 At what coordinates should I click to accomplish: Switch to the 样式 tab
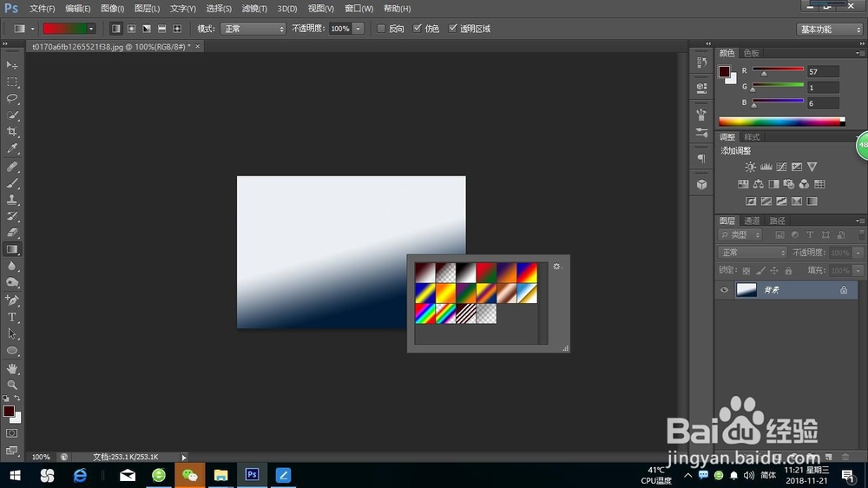click(x=752, y=137)
